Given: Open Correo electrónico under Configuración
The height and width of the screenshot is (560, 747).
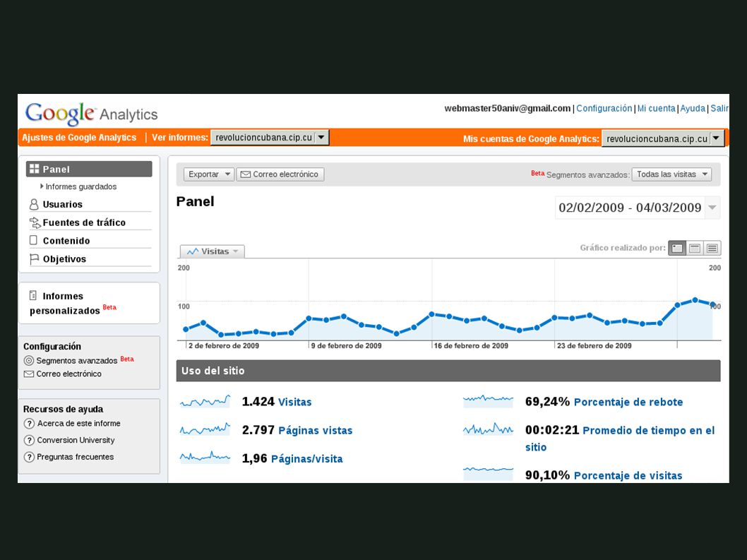Looking at the screenshot, I should 69,374.
